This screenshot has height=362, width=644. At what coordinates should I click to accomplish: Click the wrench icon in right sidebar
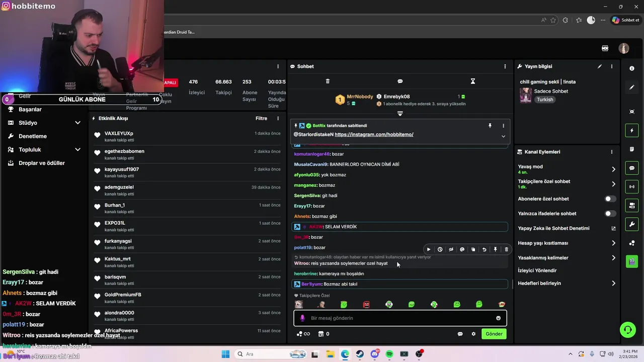pos(632,224)
